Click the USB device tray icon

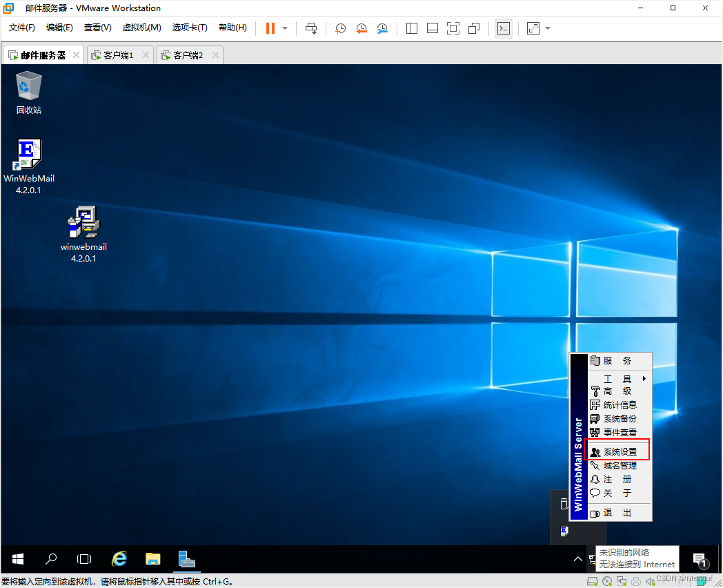(564, 504)
